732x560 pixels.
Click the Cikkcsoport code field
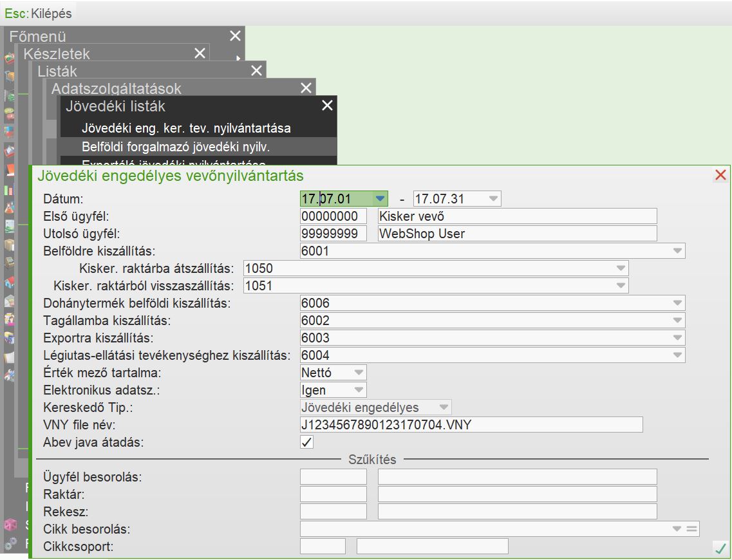[x=323, y=546]
